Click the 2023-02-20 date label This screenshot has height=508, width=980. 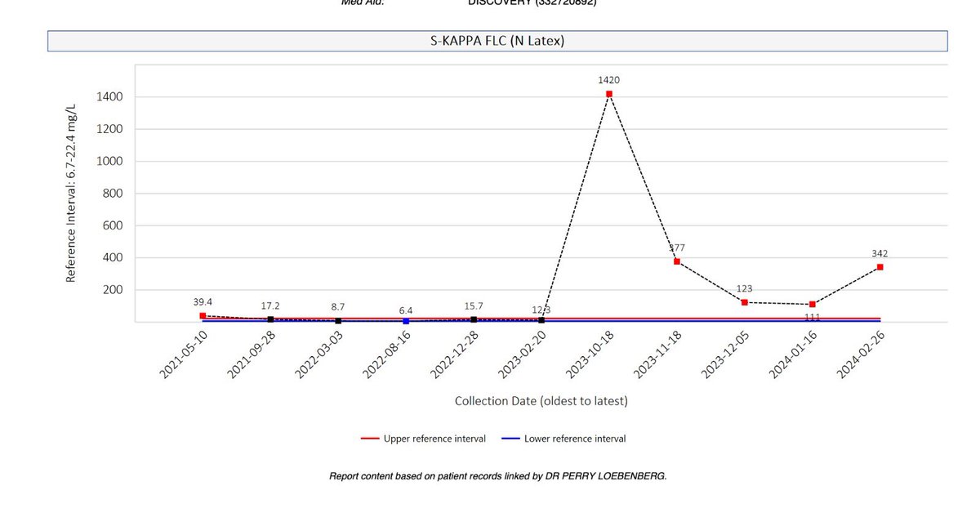pos(522,355)
